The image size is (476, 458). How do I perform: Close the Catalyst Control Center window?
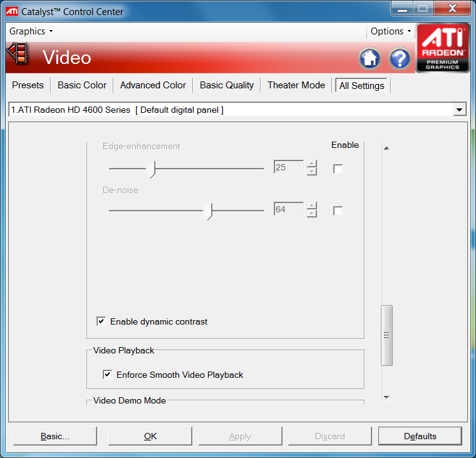click(x=452, y=8)
